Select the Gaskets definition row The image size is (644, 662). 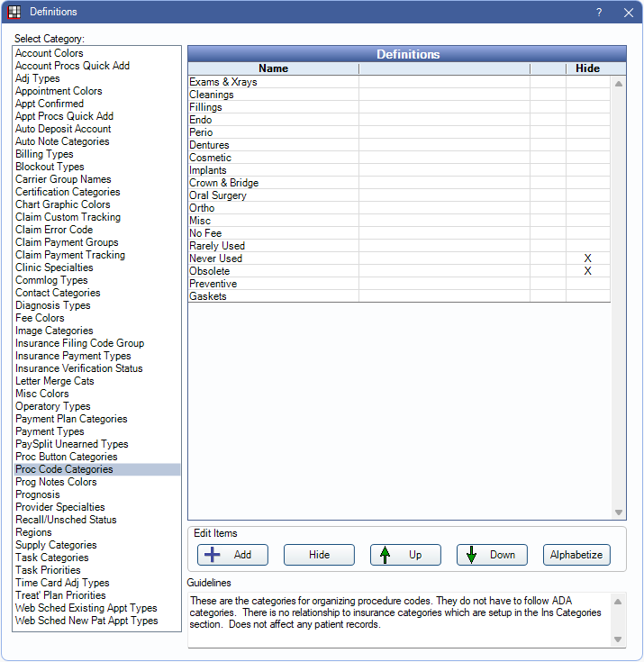point(208,296)
